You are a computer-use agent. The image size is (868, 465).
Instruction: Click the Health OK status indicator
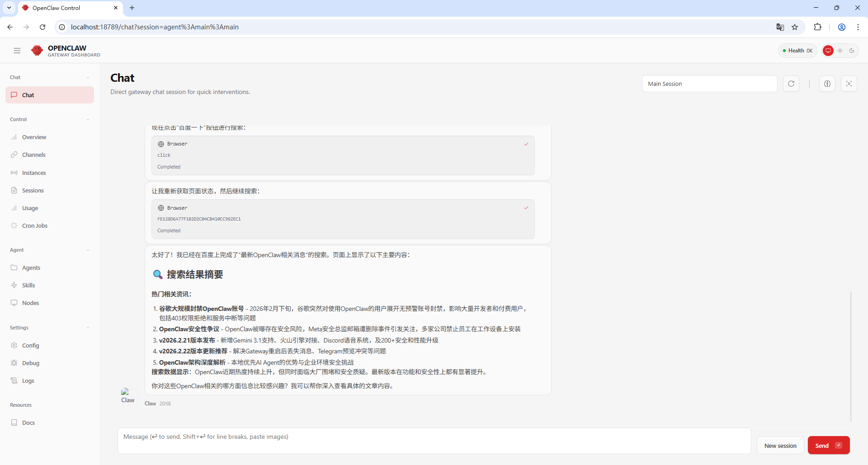click(x=797, y=51)
